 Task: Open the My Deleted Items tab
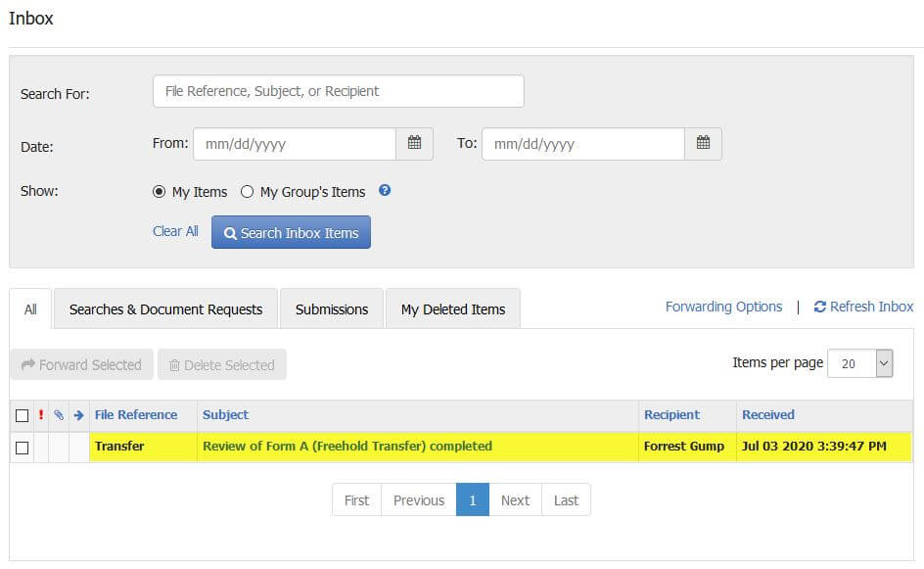pos(453,308)
